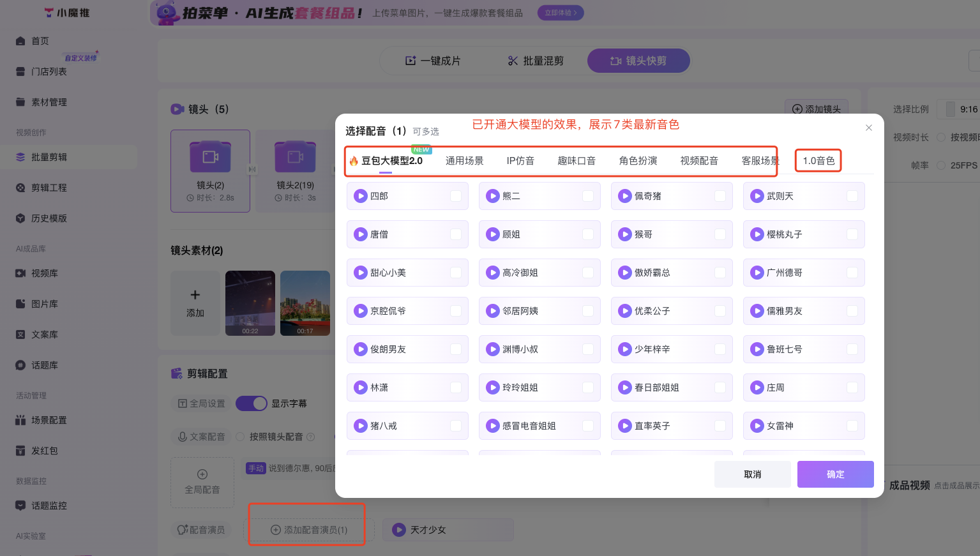Select the 00:22 video clip thumbnail
This screenshot has height=556, width=980.
click(x=250, y=303)
